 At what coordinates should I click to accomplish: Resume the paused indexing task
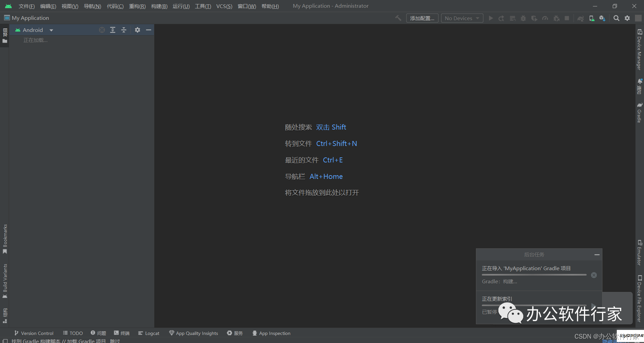coord(594,306)
